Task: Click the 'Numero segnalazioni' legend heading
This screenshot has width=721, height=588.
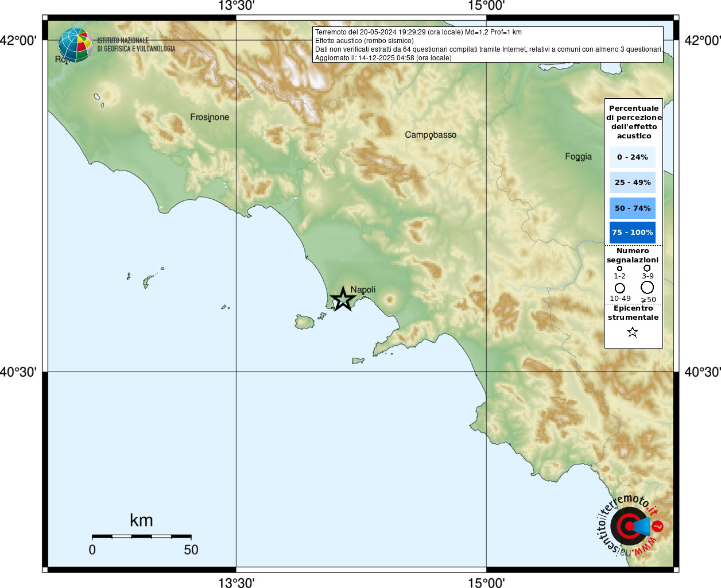Action: click(633, 256)
